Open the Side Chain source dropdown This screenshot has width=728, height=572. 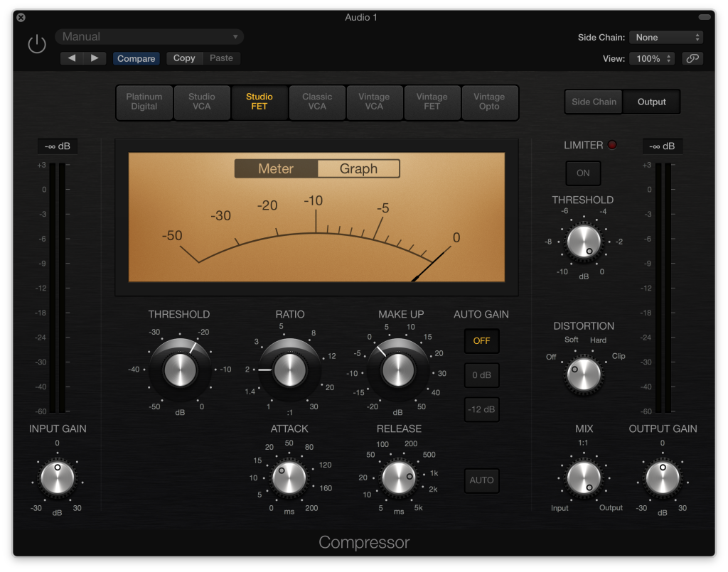coord(665,37)
